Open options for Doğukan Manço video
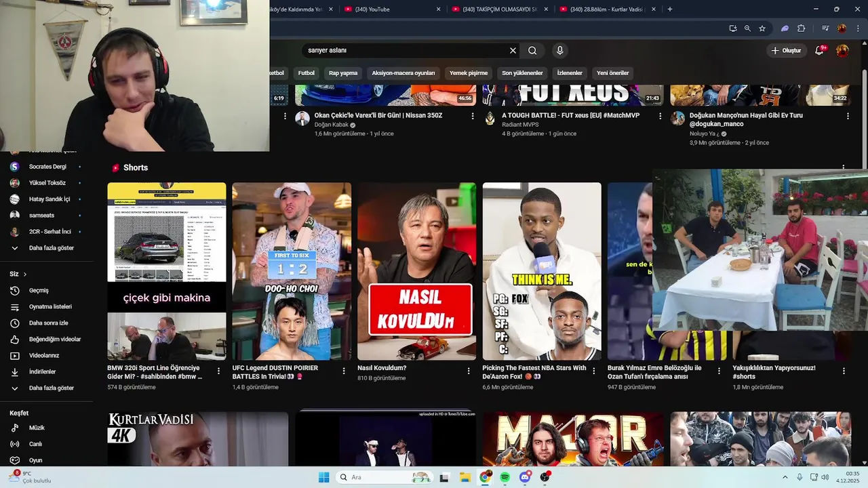Viewport: 868px width, 488px height. (x=848, y=116)
